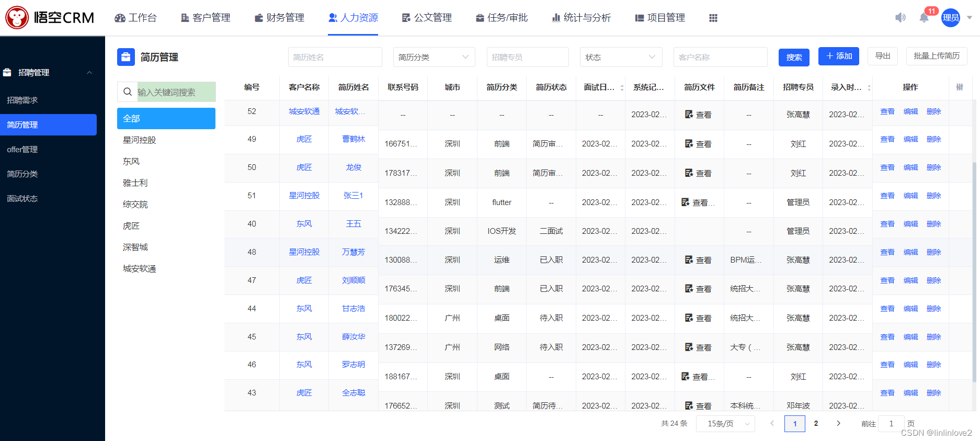Open resume name 刘顺顺

[354, 280]
